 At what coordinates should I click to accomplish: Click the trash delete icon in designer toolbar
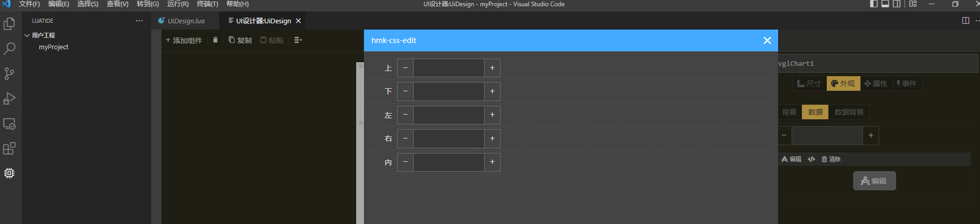click(x=215, y=40)
